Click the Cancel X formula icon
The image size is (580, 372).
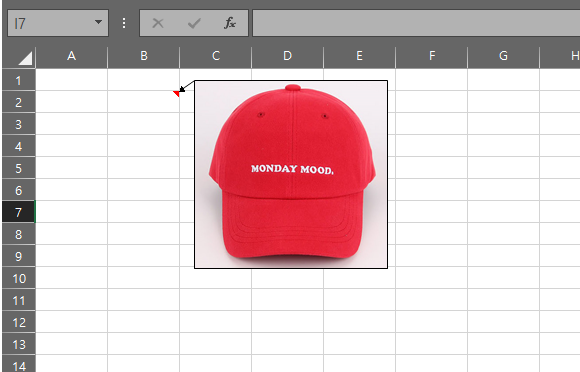coord(158,23)
